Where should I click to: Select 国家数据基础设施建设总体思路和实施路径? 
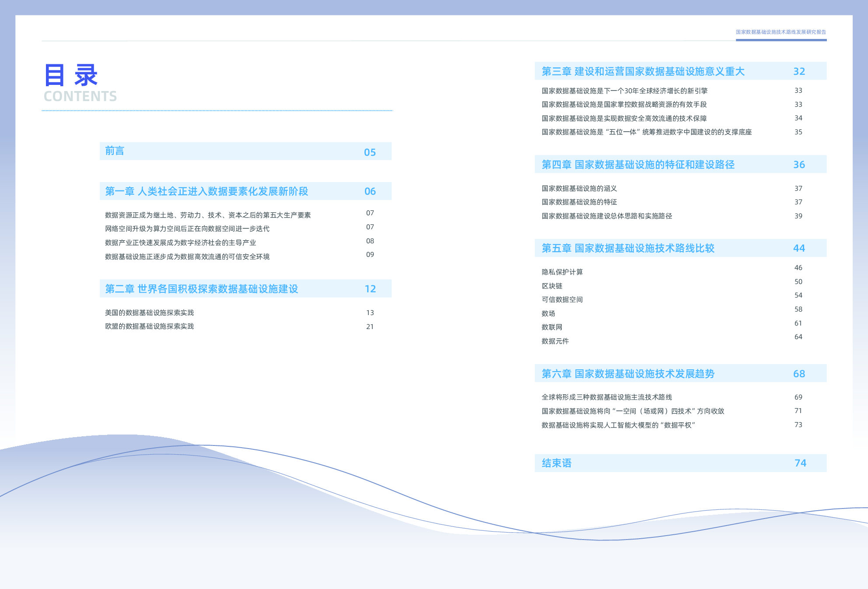pyautogui.click(x=607, y=216)
